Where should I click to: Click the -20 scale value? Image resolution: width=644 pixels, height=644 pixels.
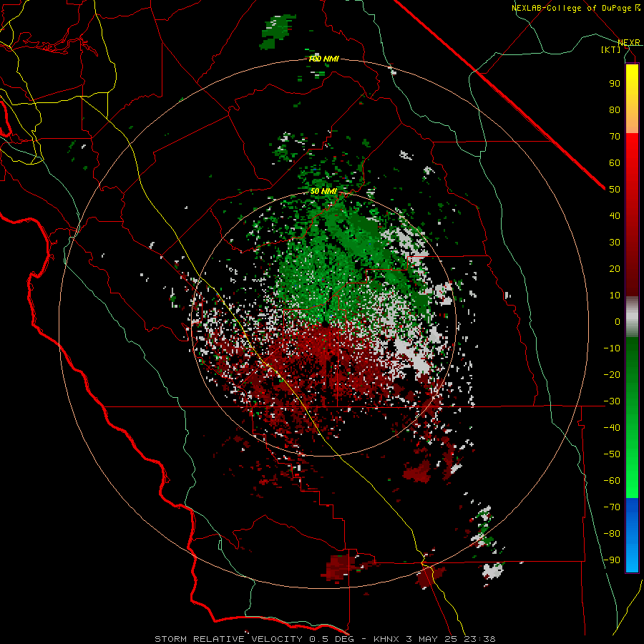click(612, 374)
